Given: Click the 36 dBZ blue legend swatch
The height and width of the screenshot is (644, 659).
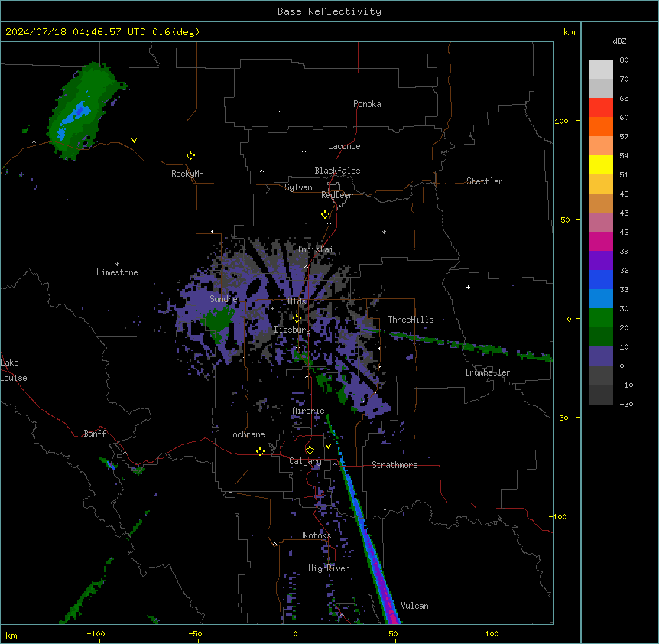Looking at the screenshot, I should point(601,279).
